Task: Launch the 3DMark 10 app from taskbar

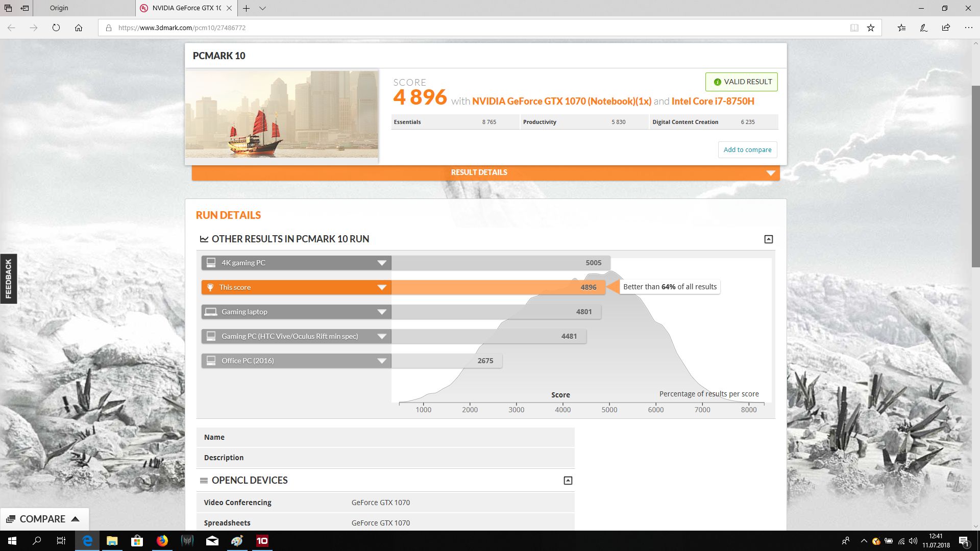Action: pos(262,541)
